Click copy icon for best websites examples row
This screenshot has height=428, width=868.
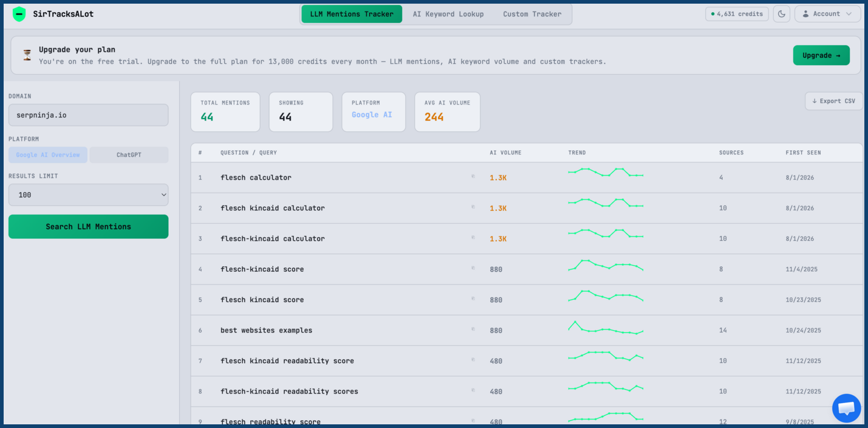[473, 330]
